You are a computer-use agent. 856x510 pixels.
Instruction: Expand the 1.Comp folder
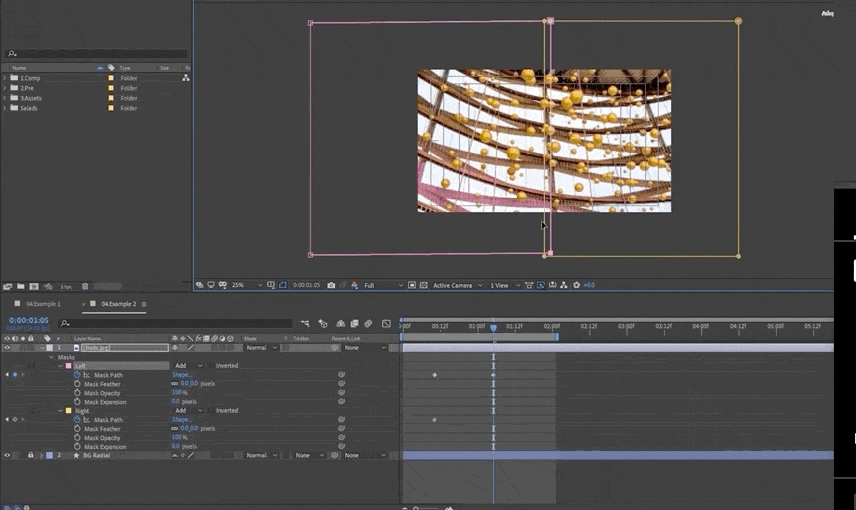click(x=5, y=78)
